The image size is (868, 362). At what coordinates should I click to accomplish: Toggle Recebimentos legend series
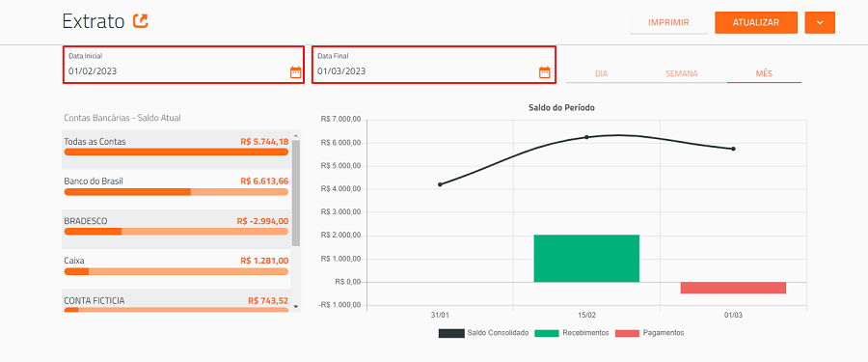point(572,333)
